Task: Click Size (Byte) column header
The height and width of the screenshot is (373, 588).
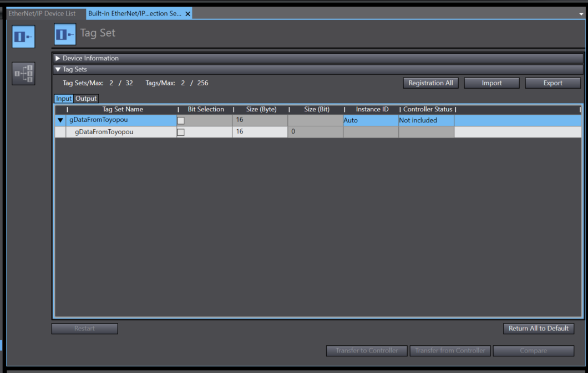Action: (x=261, y=109)
